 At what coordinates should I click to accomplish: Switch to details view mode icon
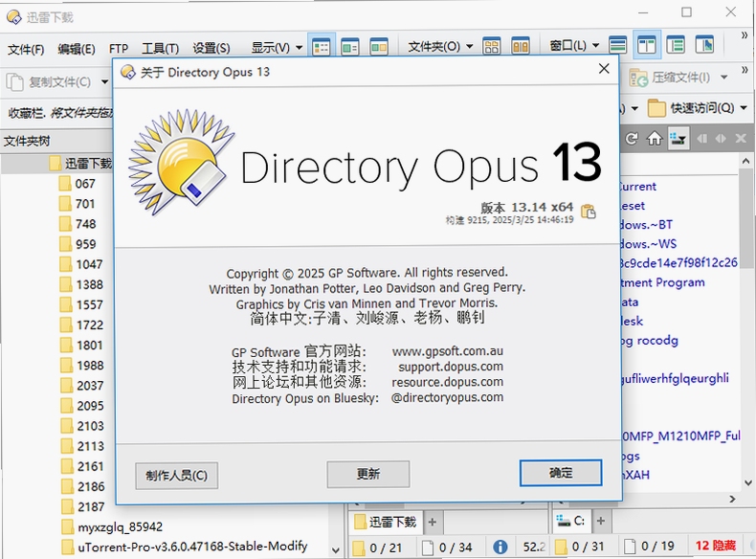(322, 47)
